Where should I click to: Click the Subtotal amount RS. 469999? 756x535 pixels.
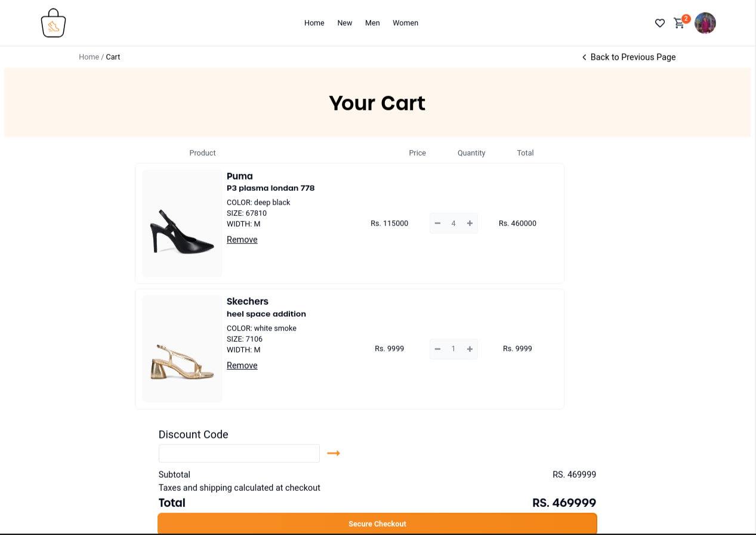point(575,475)
